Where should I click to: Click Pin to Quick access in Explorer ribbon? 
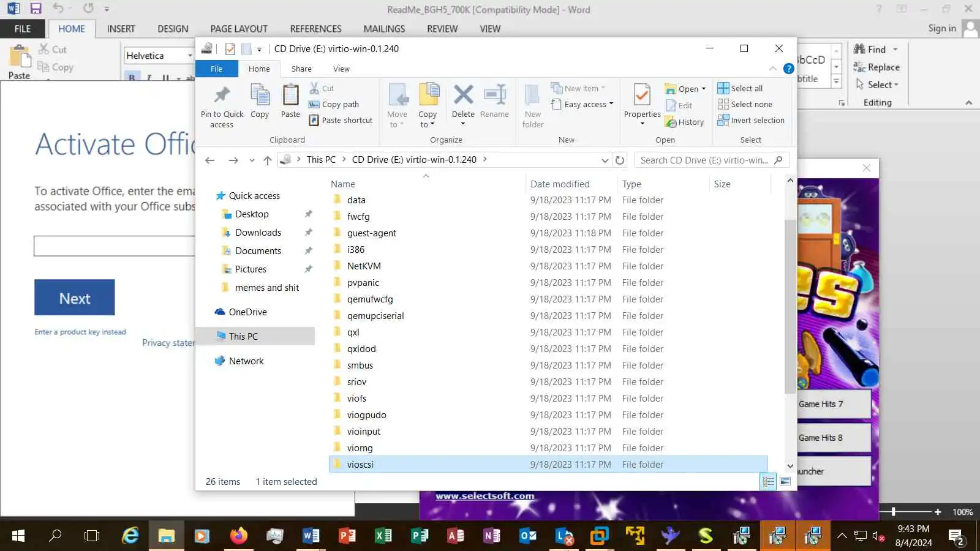coord(222,106)
